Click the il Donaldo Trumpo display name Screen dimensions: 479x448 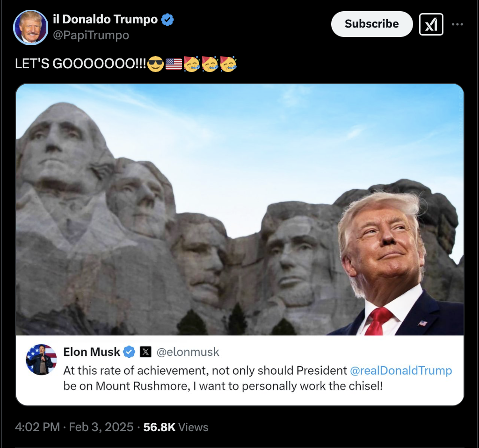[105, 19]
